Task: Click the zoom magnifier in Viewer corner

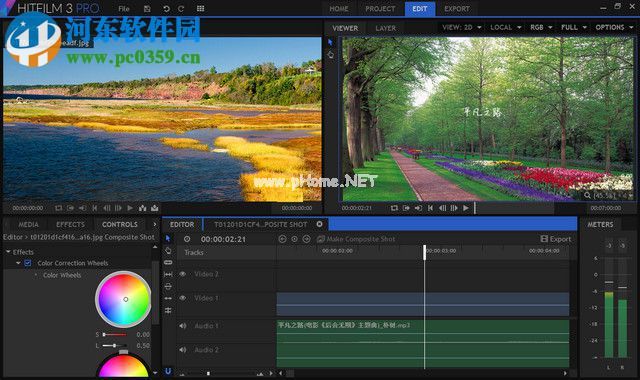Action: click(x=587, y=195)
